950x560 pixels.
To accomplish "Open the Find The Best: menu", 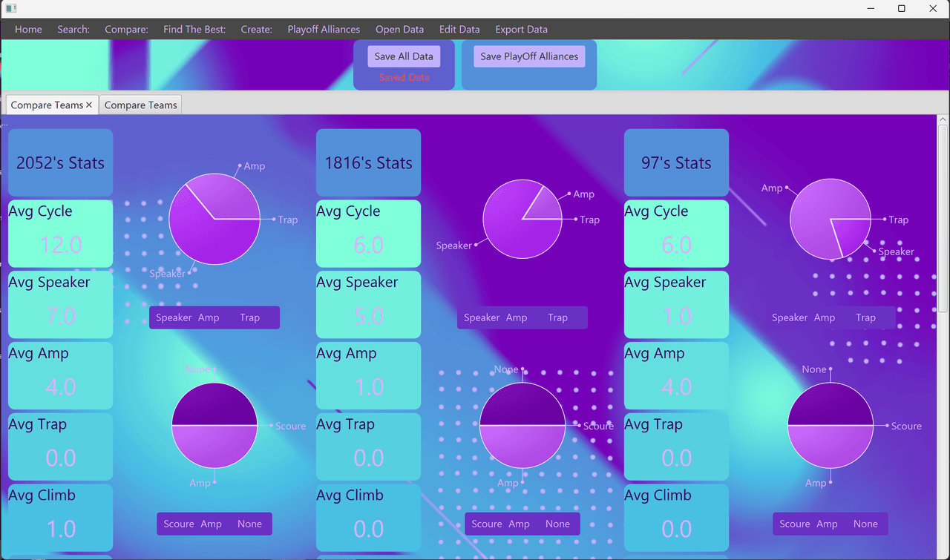I will (x=194, y=30).
